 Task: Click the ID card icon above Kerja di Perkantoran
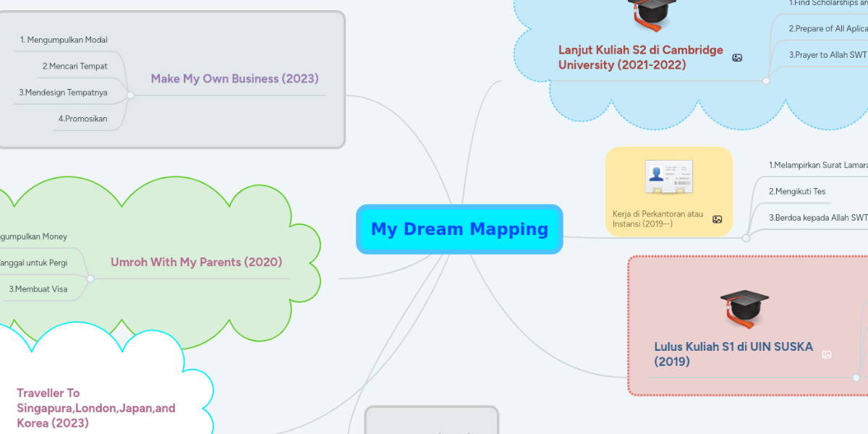tap(668, 178)
